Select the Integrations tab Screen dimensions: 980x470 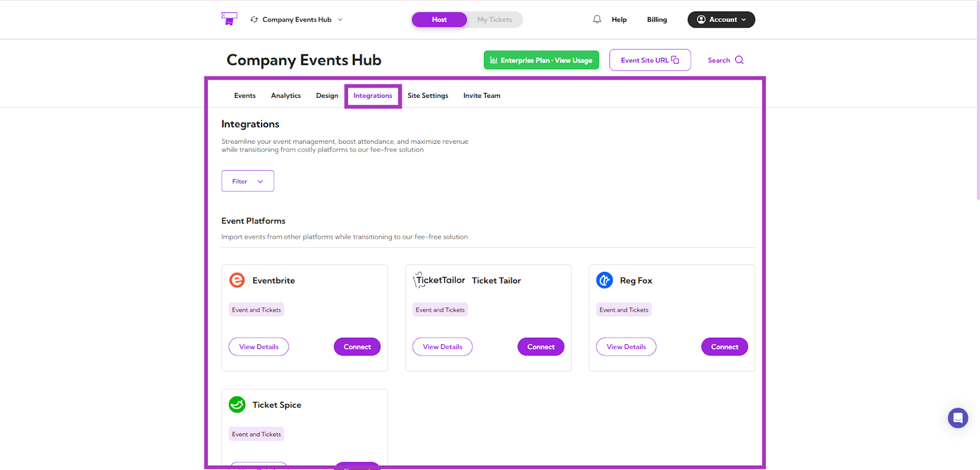372,95
